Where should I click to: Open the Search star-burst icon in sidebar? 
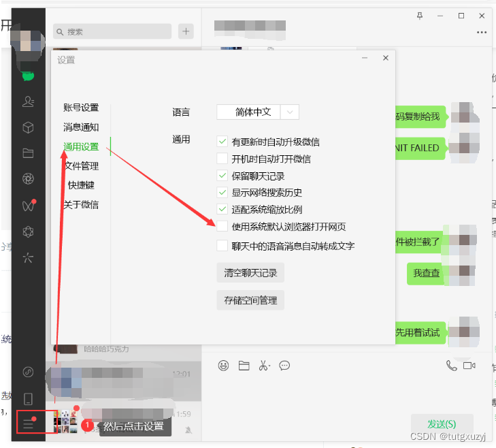28,258
